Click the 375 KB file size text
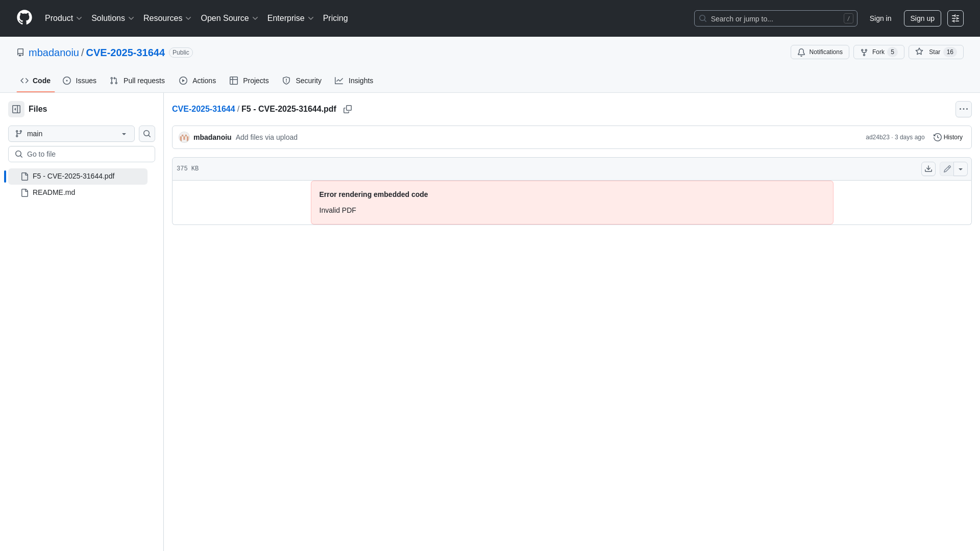The image size is (980, 551). [x=187, y=168]
